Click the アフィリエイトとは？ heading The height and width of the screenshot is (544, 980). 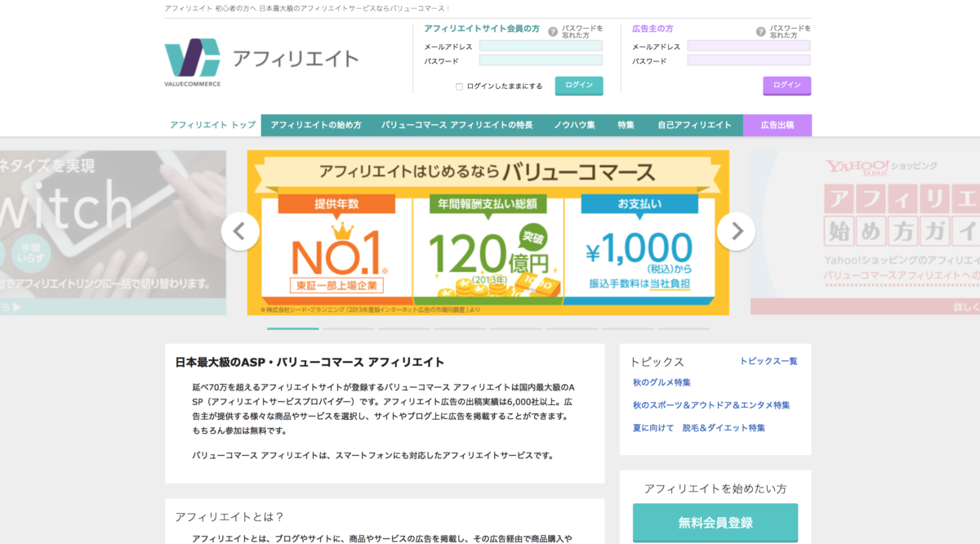click(229, 517)
